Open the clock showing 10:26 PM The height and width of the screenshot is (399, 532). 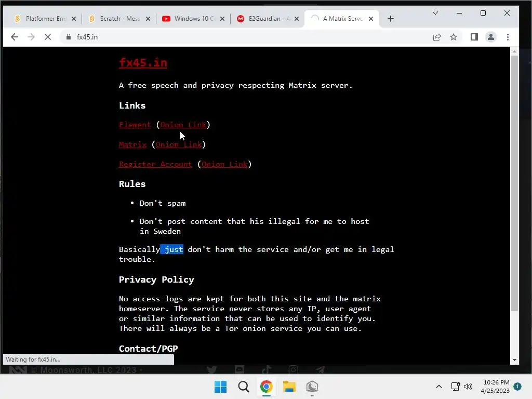[x=495, y=387]
